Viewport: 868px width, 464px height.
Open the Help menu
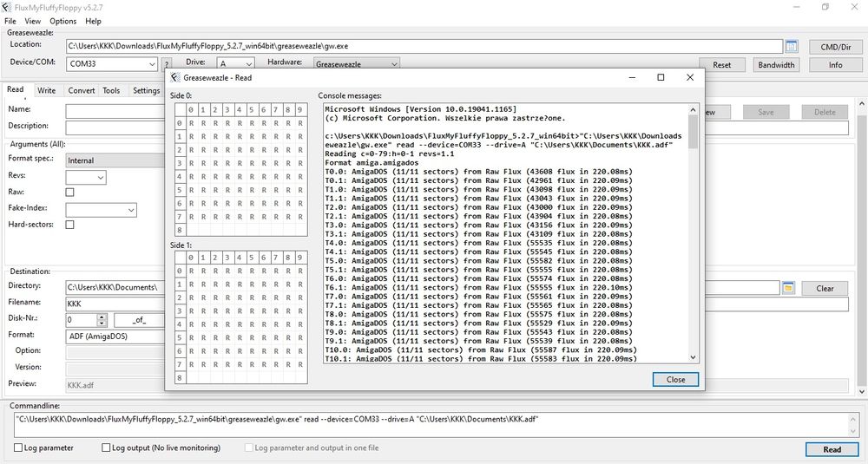(93, 21)
